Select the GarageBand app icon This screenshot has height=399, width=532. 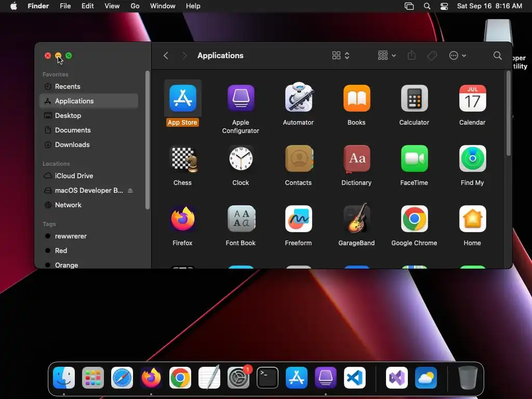click(x=356, y=218)
